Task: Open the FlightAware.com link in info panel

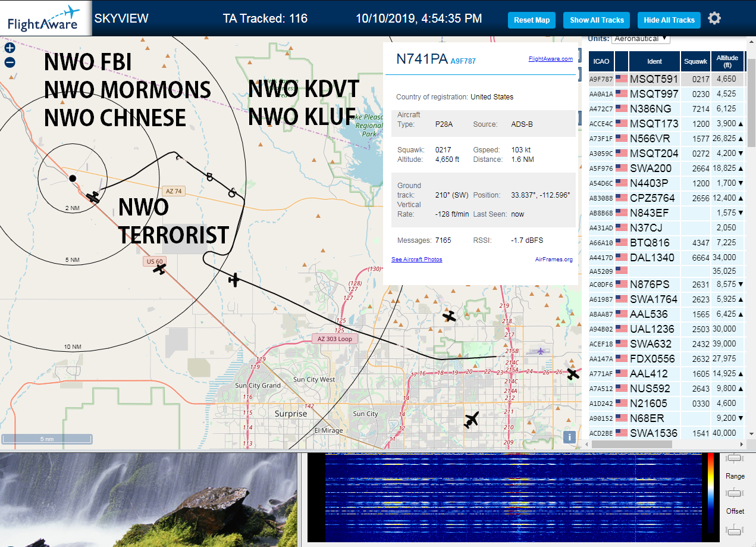Action: 551,58
